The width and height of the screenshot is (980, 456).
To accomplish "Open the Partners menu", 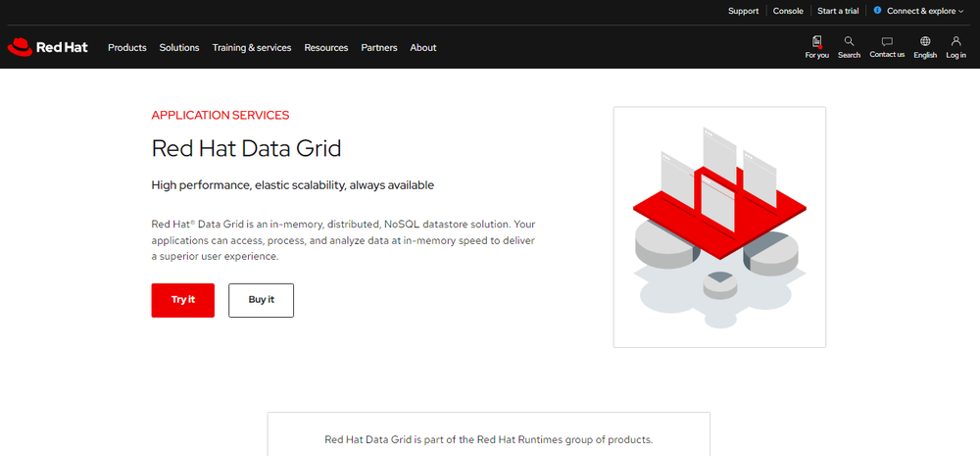I will [x=379, y=47].
